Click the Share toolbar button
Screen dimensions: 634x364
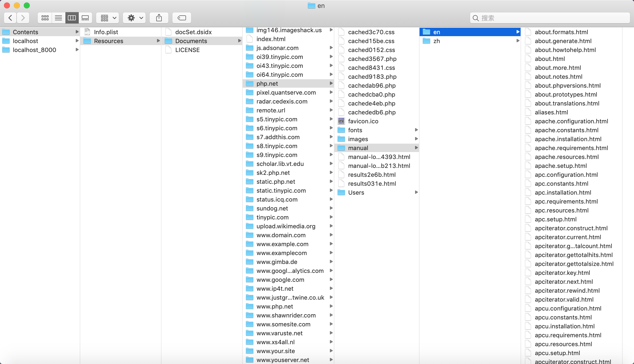(159, 18)
